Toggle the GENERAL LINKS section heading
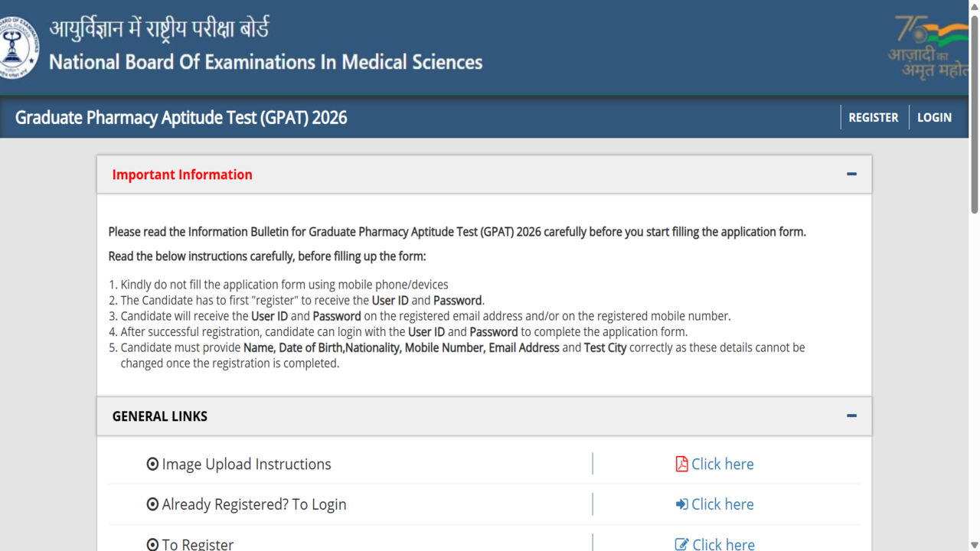This screenshot has width=980, height=551. pyautogui.click(x=160, y=416)
